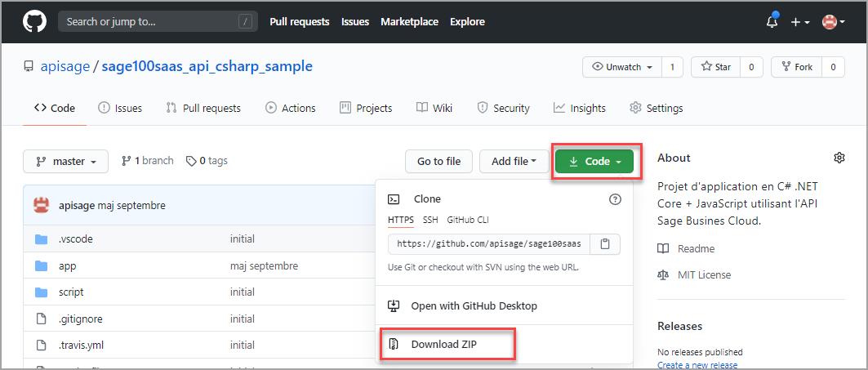This screenshot has width=868, height=370.
Task: Click the clone help question icon
Action: click(615, 199)
